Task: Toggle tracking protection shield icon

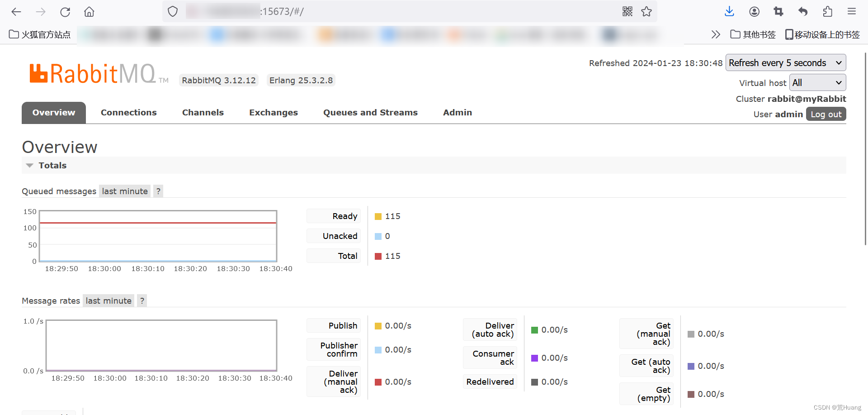Action: coord(172,11)
